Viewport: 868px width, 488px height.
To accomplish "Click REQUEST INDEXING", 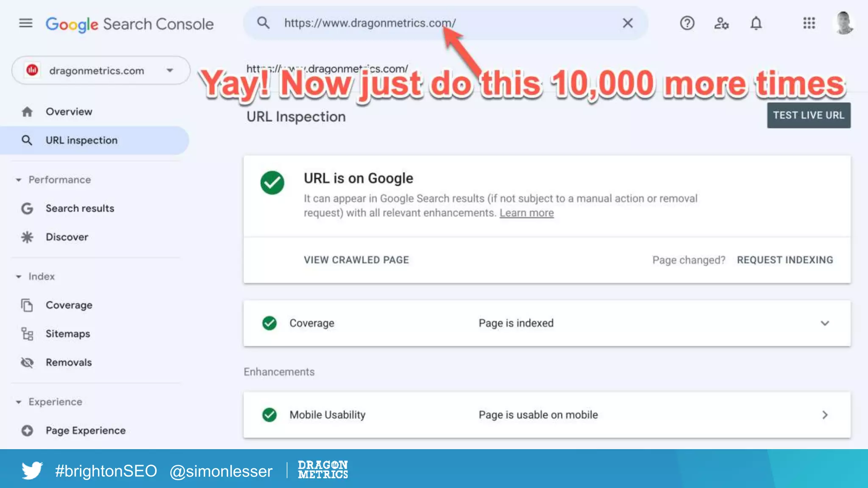I will click(785, 260).
